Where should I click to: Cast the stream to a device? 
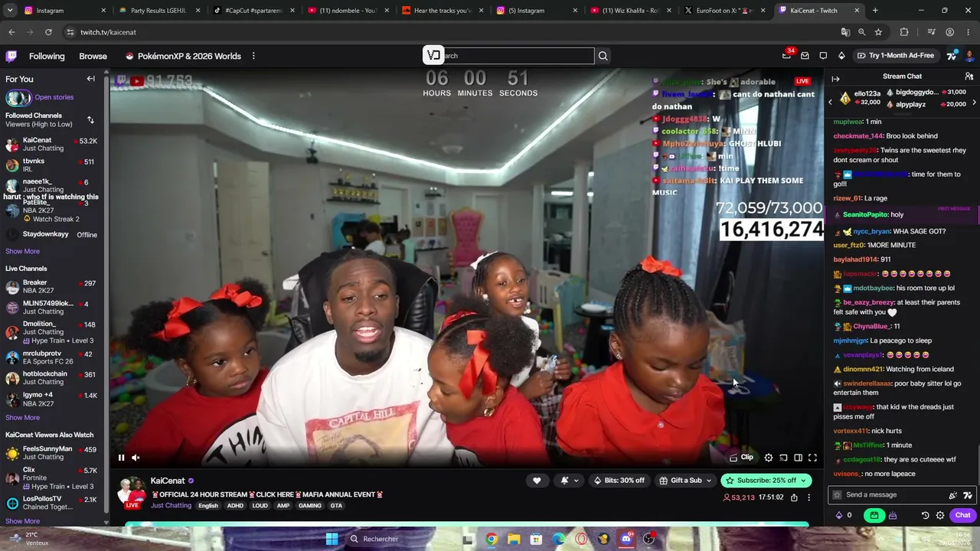(x=783, y=458)
